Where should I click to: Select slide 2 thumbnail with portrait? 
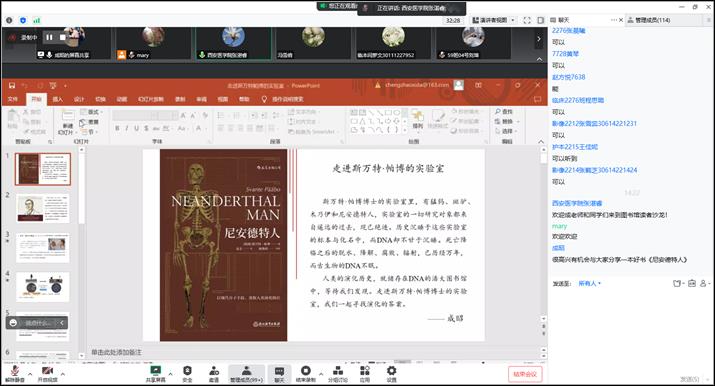click(x=42, y=208)
